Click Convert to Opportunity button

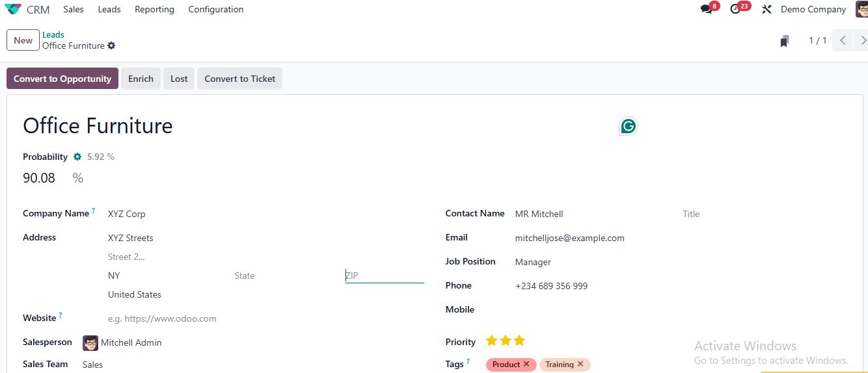pyautogui.click(x=62, y=79)
